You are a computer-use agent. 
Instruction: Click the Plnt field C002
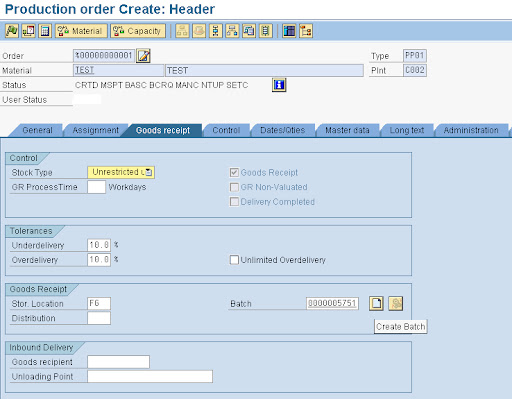coord(415,70)
